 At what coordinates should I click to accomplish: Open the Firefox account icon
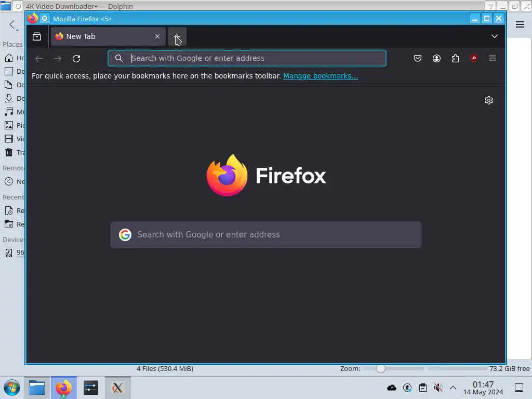click(x=436, y=58)
